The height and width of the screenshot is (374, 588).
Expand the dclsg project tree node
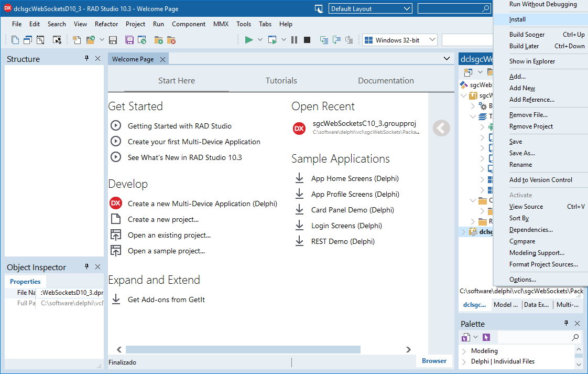point(463,232)
